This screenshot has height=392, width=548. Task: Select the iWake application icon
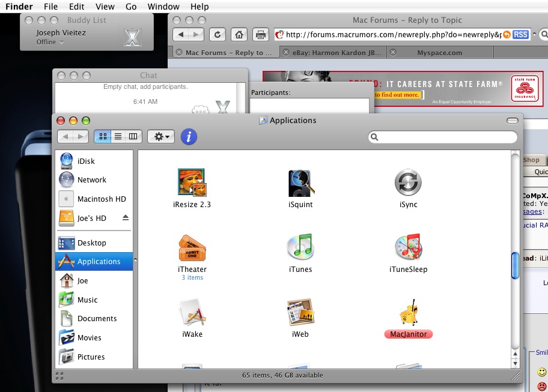pos(192,312)
